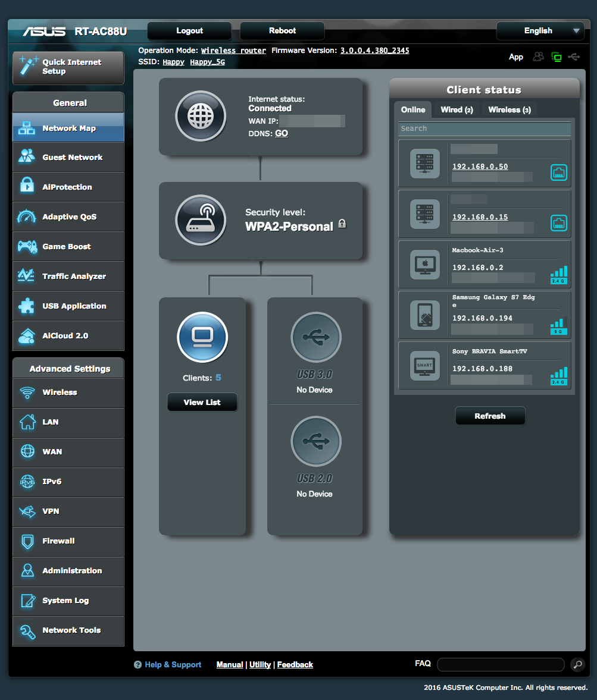Image resolution: width=597 pixels, height=700 pixels.
Task: Click the client Search input field
Action: pos(485,128)
